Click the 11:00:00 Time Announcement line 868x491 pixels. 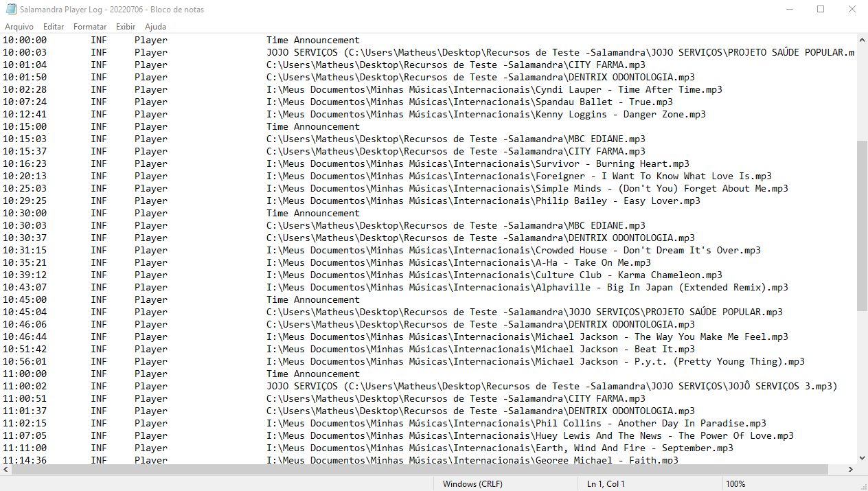(181, 374)
